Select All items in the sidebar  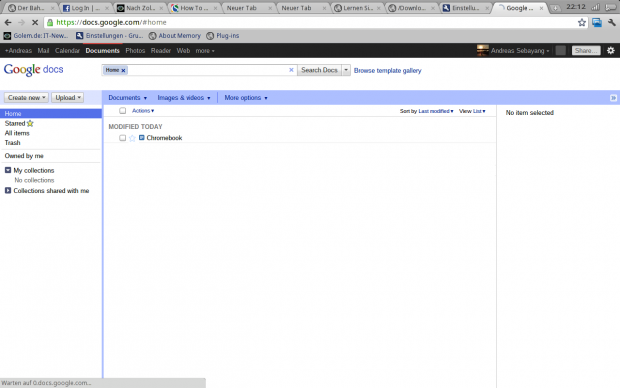17,133
